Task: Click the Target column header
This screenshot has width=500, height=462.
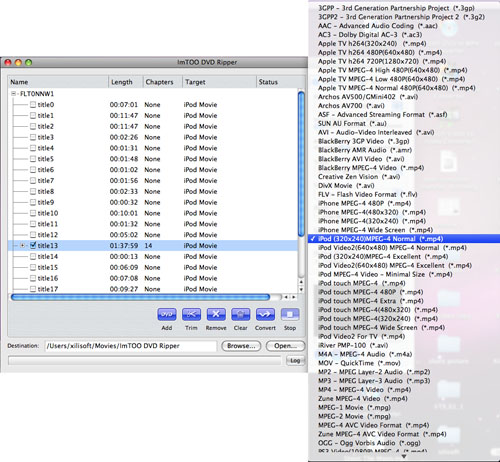Action: (x=219, y=82)
